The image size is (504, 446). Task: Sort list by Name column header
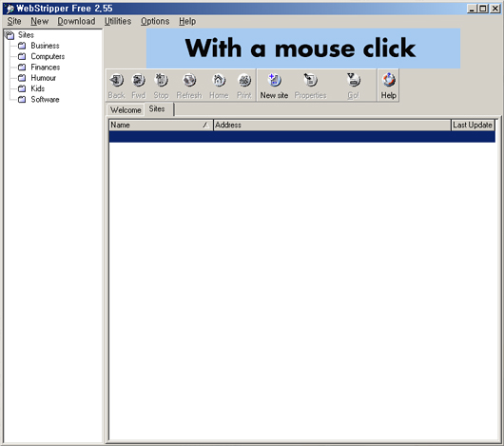tap(161, 125)
